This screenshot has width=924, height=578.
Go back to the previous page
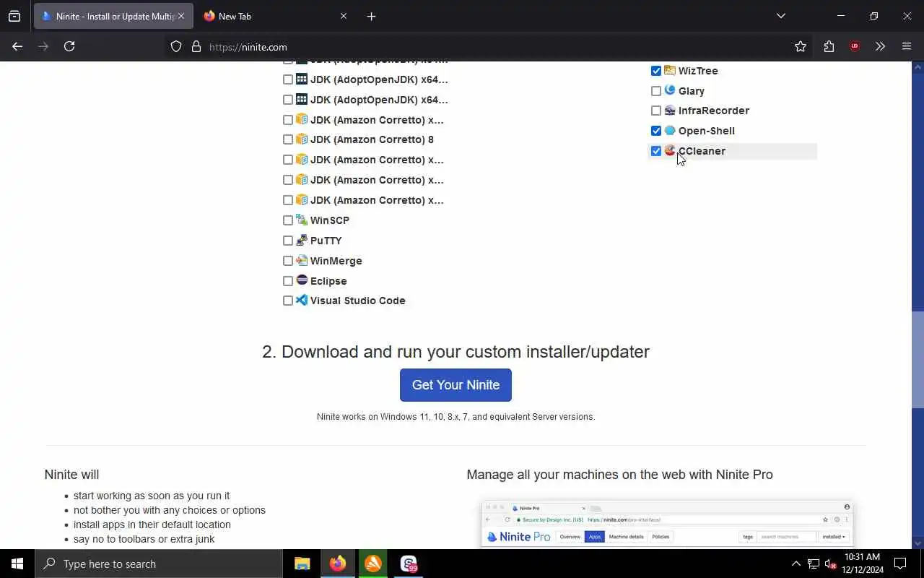(17, 46)
